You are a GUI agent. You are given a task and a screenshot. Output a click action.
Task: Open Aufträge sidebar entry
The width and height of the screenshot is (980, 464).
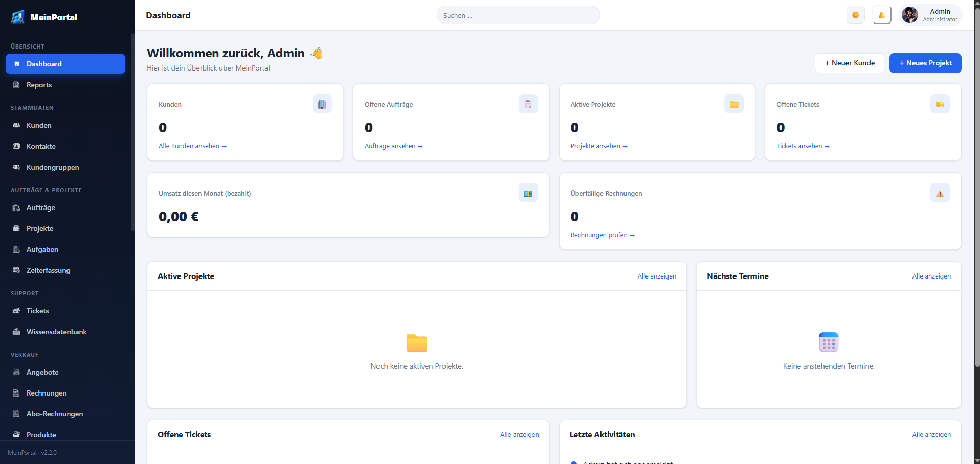pyautogui.click(x=65, y=207)
